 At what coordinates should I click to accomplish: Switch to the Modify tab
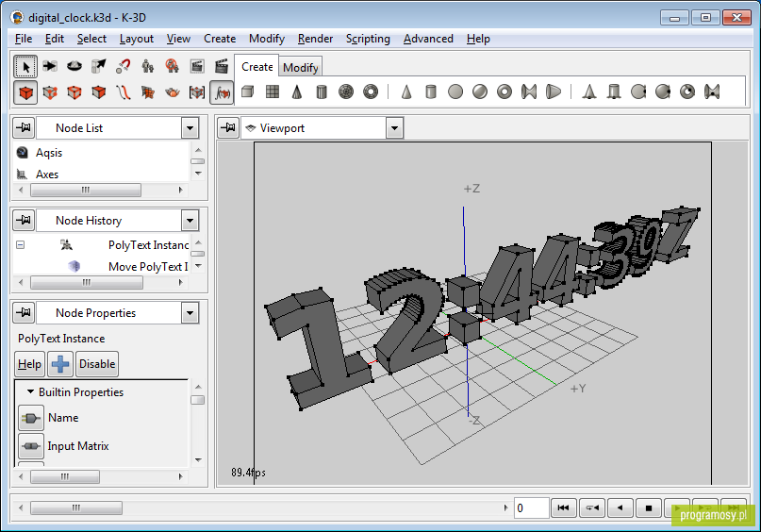point(301,68)
